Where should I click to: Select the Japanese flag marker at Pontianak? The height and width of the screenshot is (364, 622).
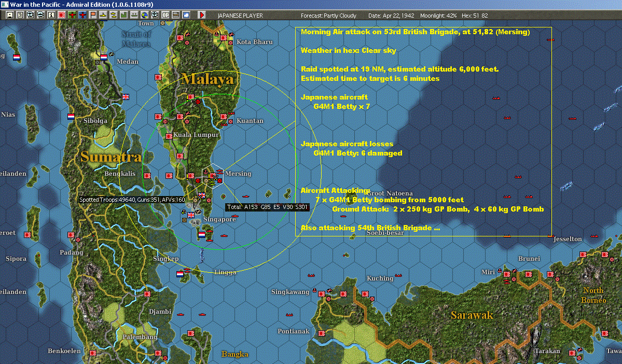(322, 333)
